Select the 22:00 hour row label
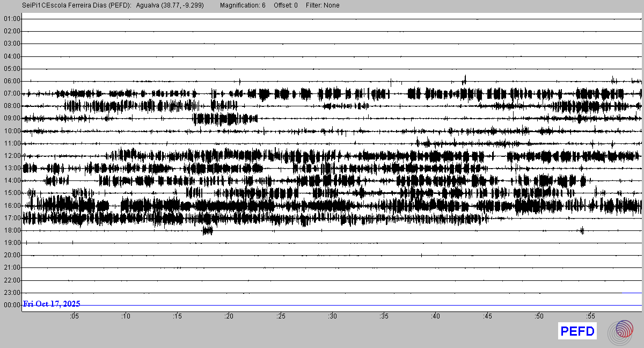This screenshot has width=644, height=348. (12, 280)
